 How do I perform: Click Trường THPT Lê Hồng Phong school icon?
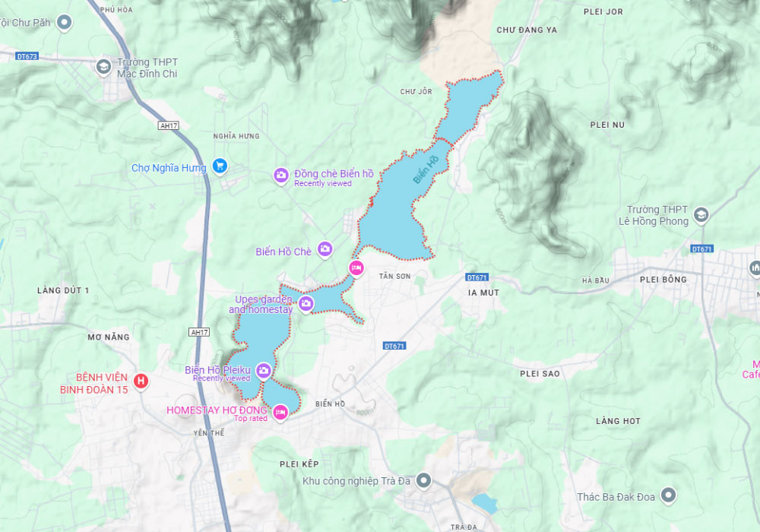click(701, 214)
